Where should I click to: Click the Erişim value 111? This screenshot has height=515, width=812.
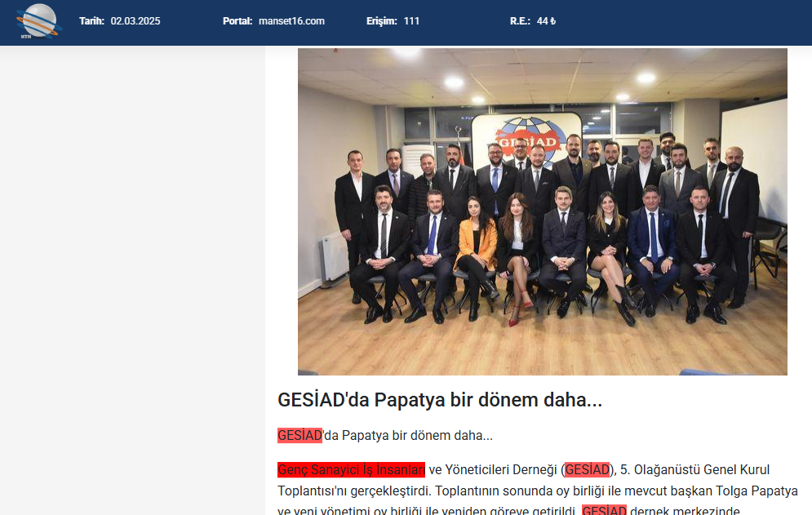point(411,21)
